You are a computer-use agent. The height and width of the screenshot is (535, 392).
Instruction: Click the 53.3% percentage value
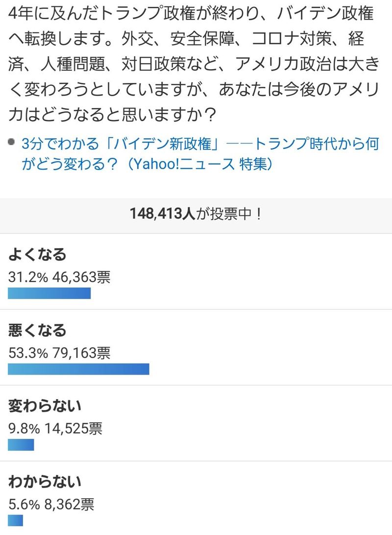(28, 353)
